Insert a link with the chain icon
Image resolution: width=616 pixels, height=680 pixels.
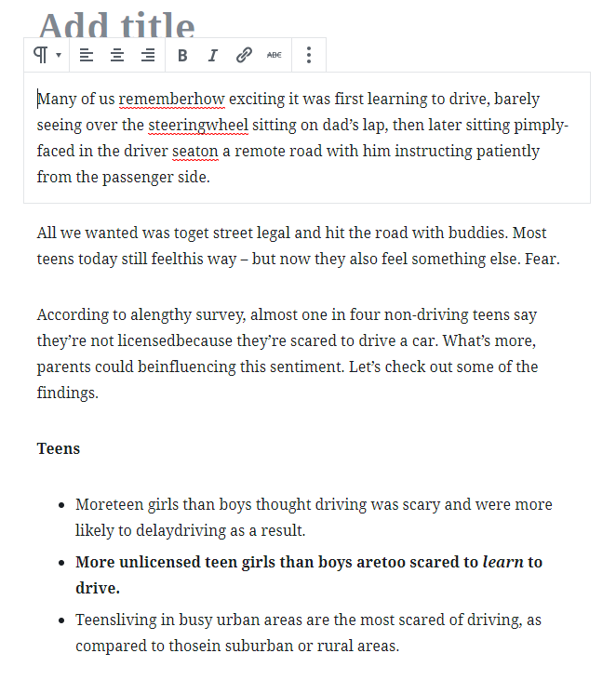[244, 55]
